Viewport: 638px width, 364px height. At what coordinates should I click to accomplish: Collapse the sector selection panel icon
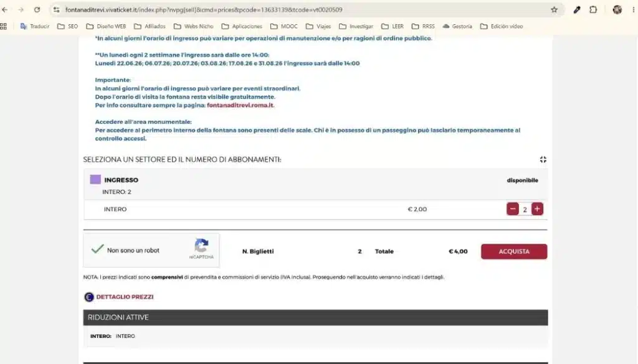coord(543,160)
